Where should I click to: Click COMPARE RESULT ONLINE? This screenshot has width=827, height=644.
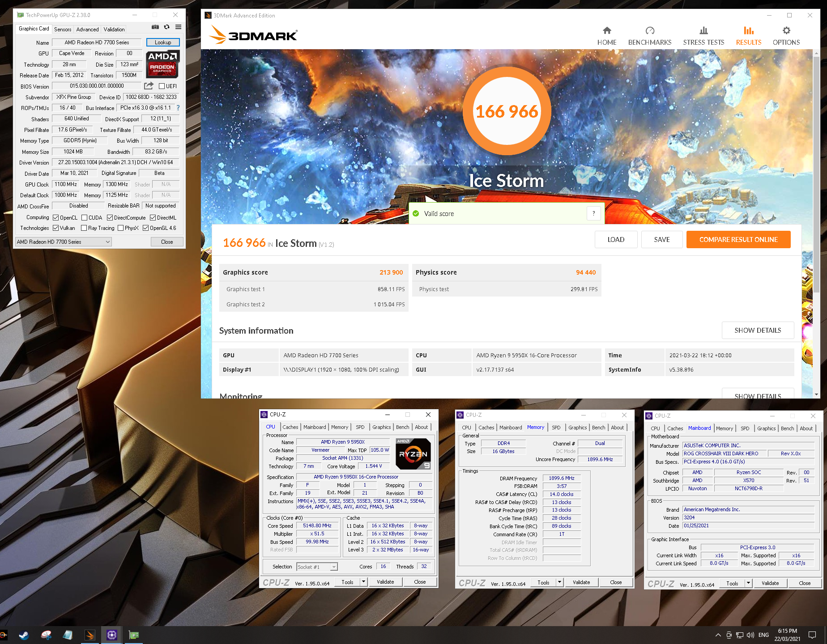coord(738,239)
